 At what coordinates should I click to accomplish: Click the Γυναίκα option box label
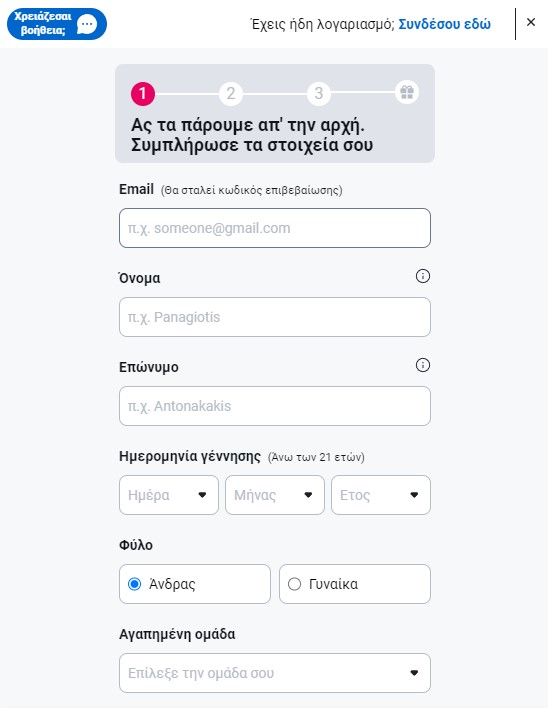tap(334, 584)
